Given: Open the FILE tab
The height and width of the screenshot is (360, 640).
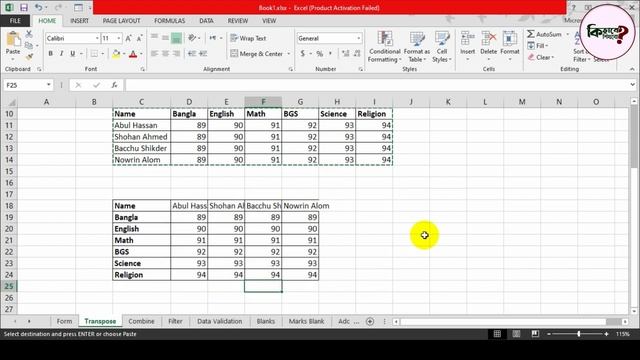Looking at the screenshot, I should coord(15,20).
